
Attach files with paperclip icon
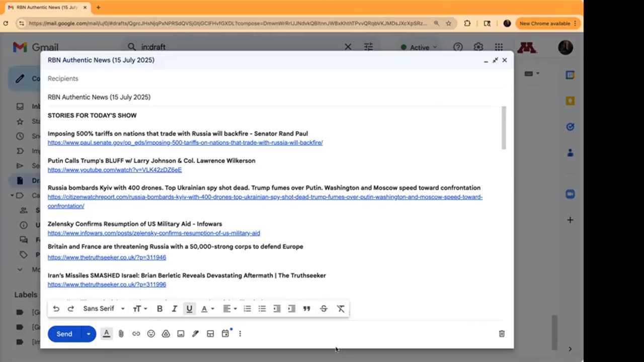point(121,334)
